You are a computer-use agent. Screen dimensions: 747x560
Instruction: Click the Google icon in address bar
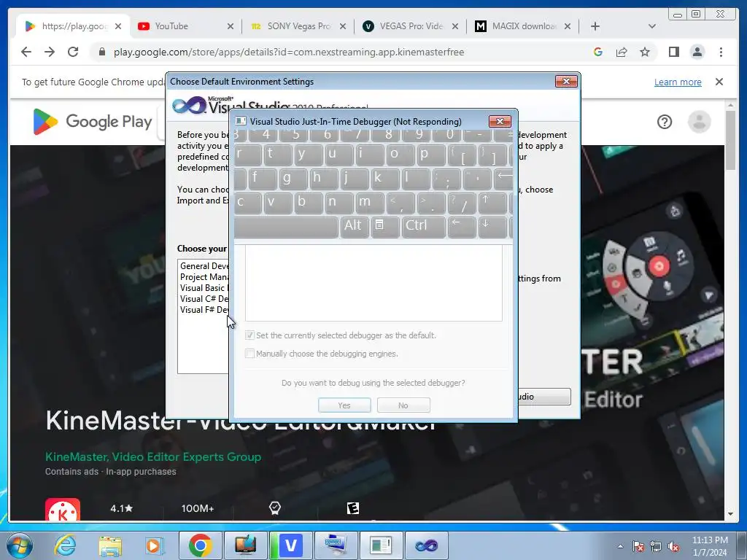598,52
